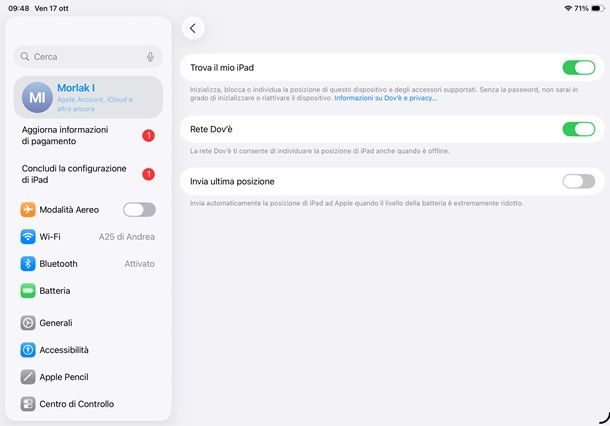
Task: Disable Trova il mio iPad toggle
Action: click(x=578, y=68)
